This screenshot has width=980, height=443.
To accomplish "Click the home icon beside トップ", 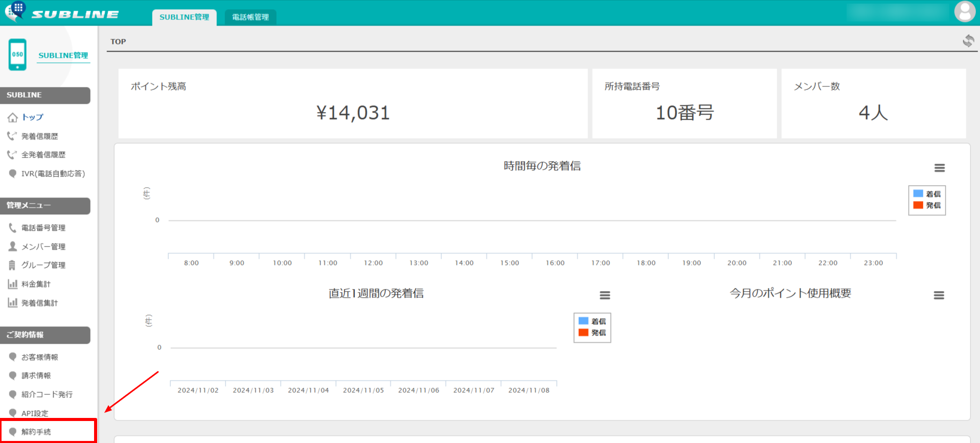I will [x=12, y=118].
